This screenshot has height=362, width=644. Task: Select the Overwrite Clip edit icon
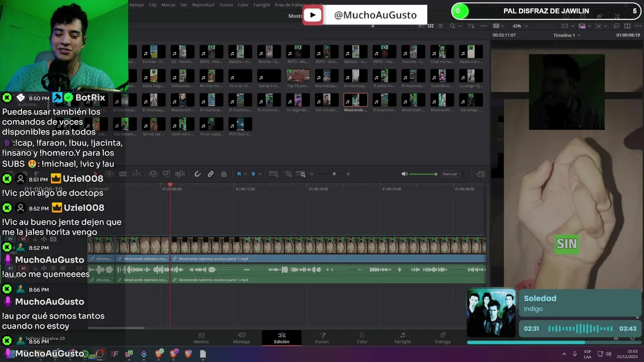[x=167, y=174]
